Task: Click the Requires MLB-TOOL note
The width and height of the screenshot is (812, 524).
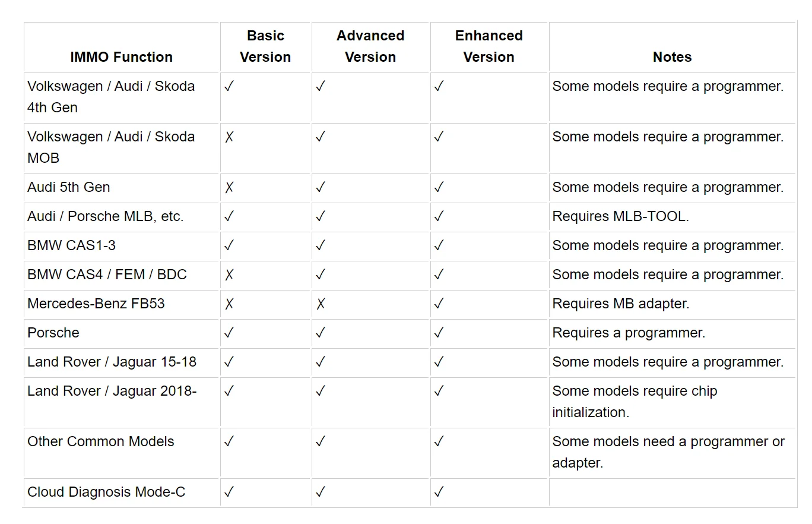Action: click(x=620, y=216)
